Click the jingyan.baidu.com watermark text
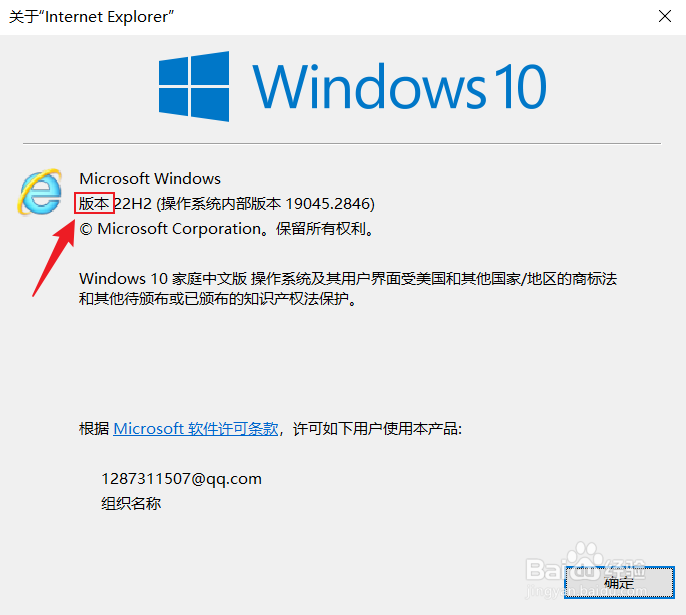Screen dimensions: 686x615 point(586,591)
